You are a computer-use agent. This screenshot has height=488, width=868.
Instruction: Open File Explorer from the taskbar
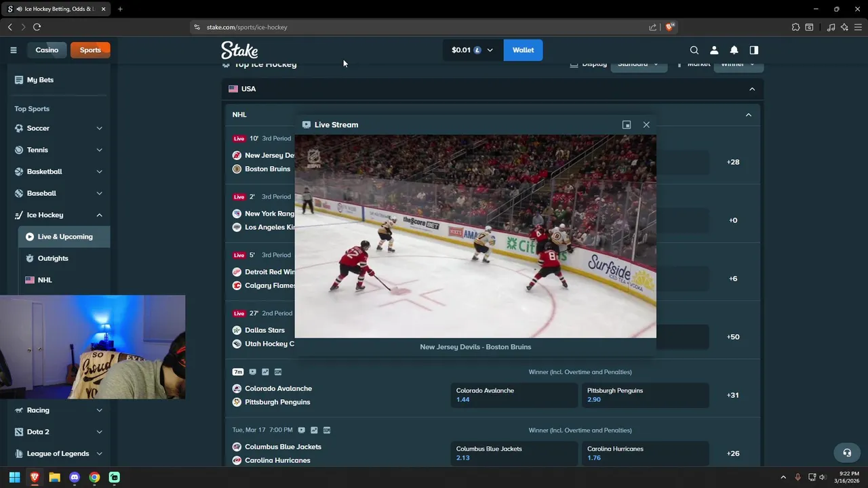tap(54, 477)
